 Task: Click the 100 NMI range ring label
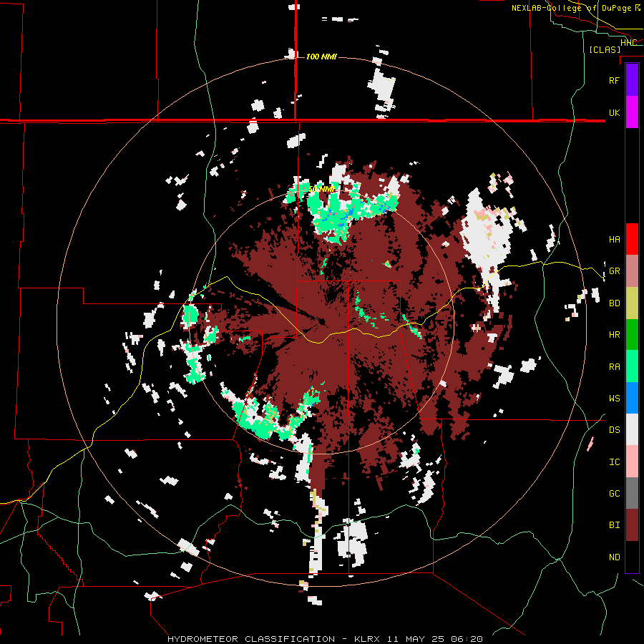321,57
